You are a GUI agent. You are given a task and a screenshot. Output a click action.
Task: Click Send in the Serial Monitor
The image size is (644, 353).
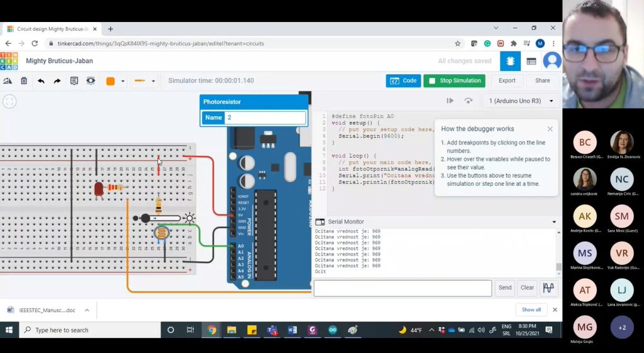point(505,288)
